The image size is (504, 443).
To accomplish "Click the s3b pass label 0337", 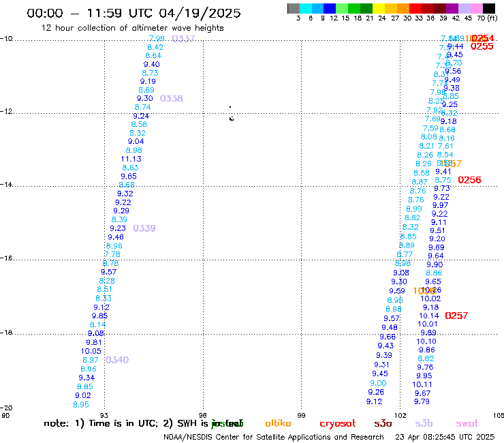I will 183,39.
